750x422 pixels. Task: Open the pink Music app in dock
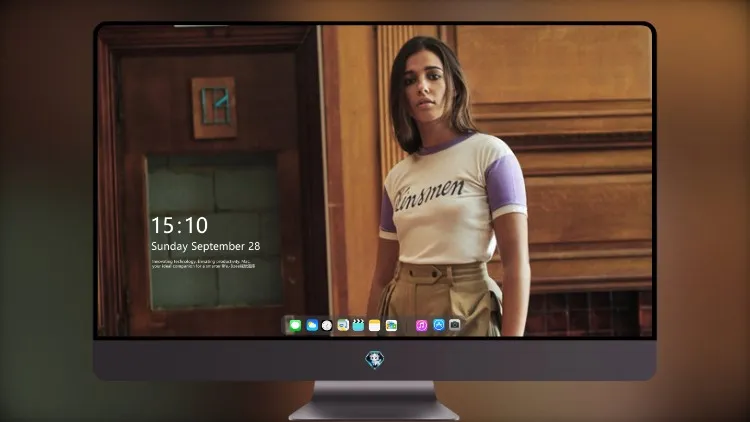click(421, 326)
